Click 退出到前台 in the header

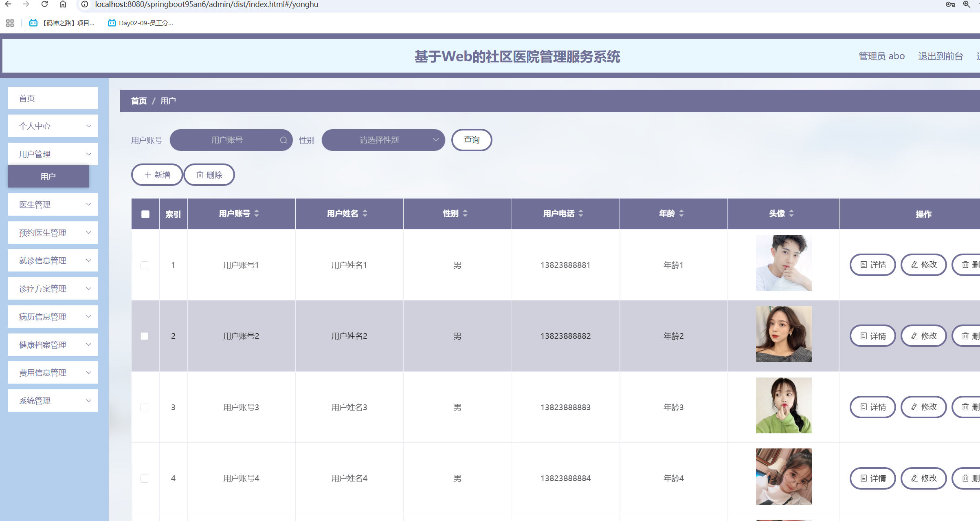(940, 56)
